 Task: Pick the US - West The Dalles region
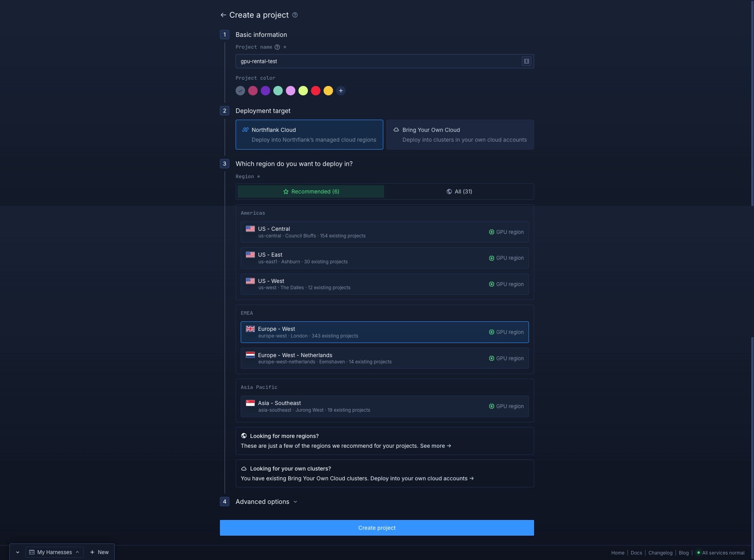384,284
